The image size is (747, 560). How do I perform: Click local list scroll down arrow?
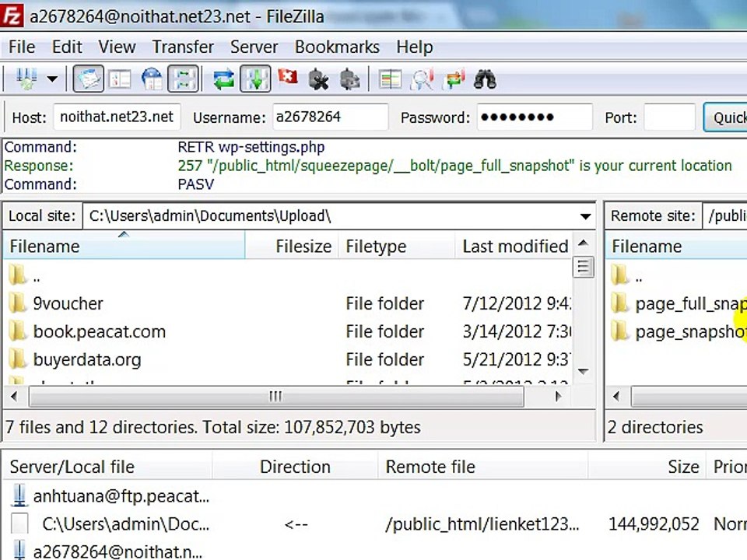(583, 371)
